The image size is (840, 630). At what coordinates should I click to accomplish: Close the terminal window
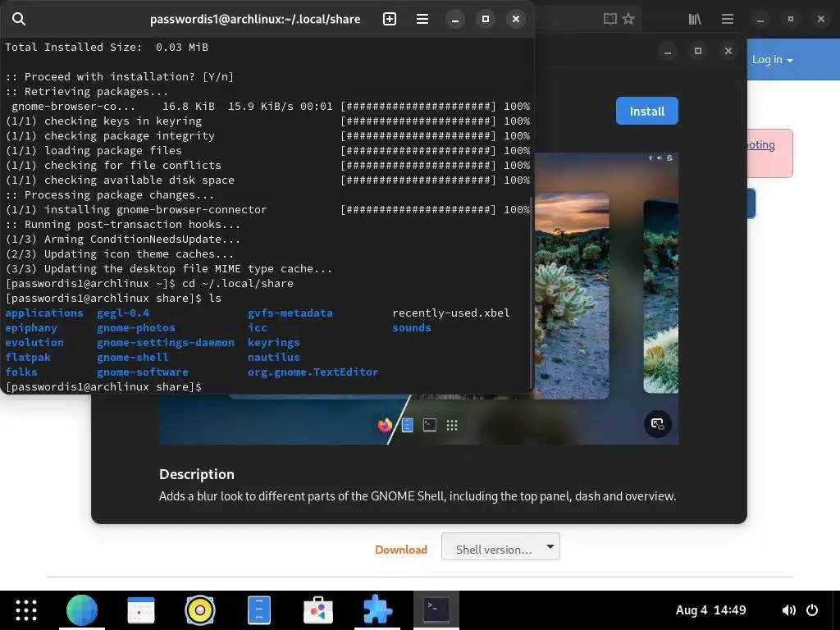(x=516, y=20)
